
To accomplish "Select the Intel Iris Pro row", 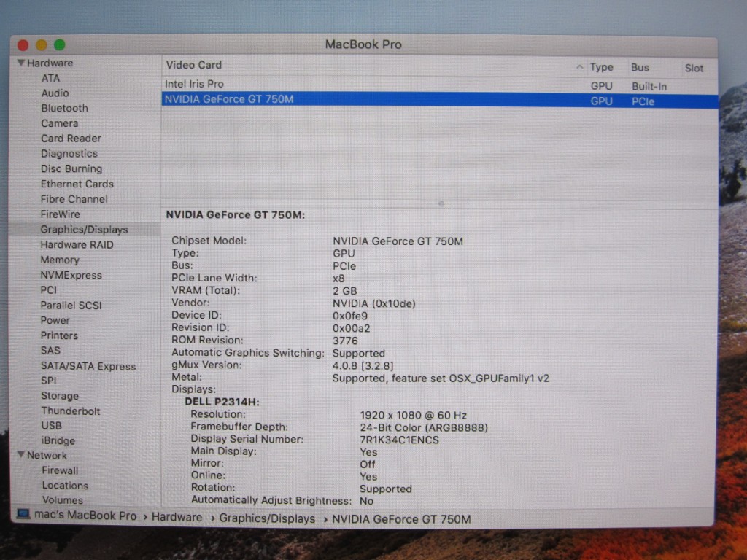I will click(440, 85).
